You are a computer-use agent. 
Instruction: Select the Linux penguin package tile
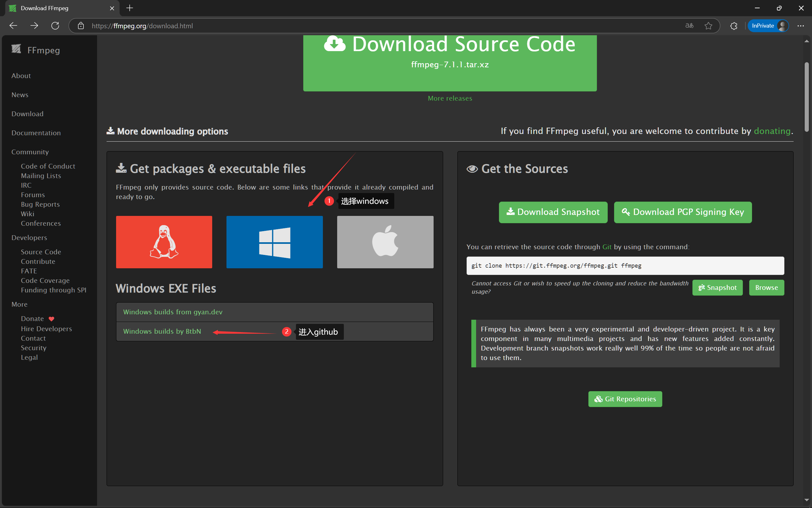click(x=164, y=242)
